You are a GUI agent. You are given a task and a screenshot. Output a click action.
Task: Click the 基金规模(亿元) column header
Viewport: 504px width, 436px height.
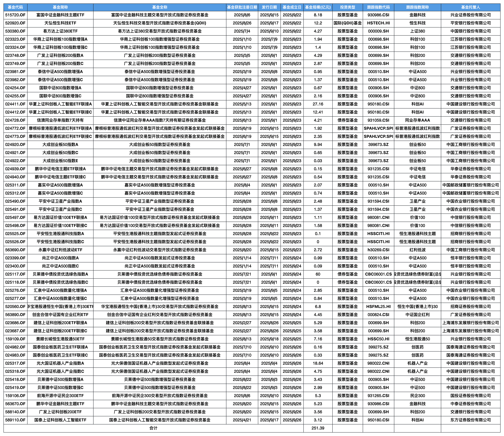318,7
